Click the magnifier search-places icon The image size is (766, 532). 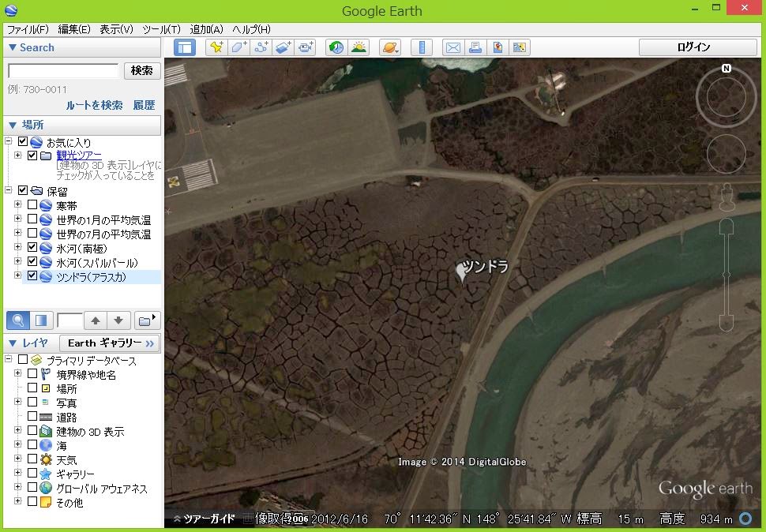(17, 320)
